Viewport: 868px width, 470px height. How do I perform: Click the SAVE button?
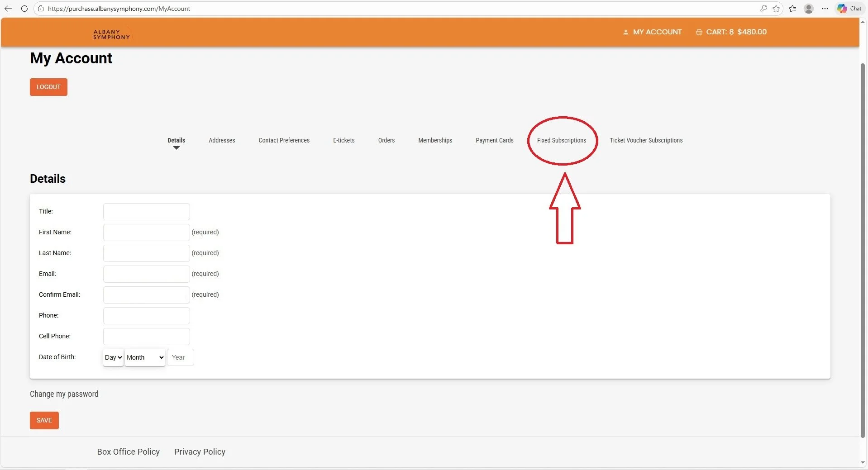[44, 420]
